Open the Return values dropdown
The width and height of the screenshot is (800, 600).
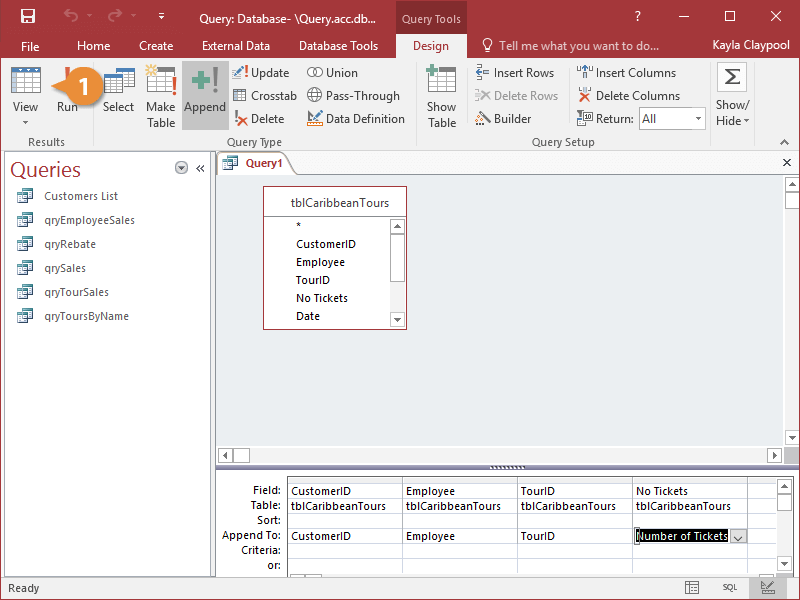(697, 118)
